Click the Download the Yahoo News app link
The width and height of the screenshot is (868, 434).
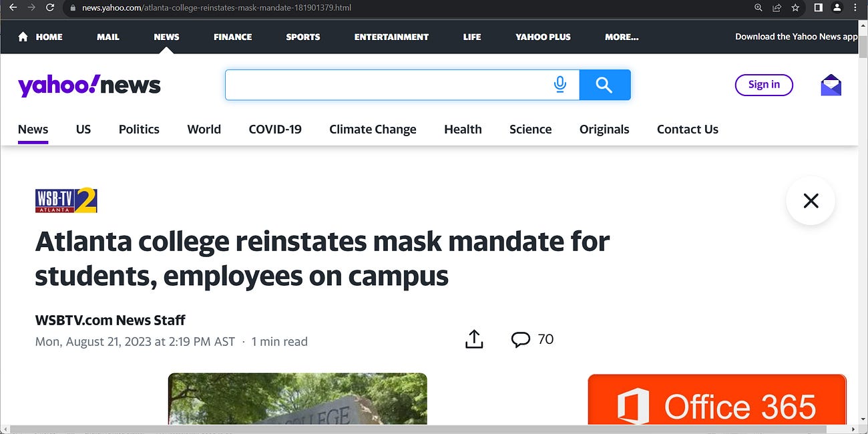(796, 36)
